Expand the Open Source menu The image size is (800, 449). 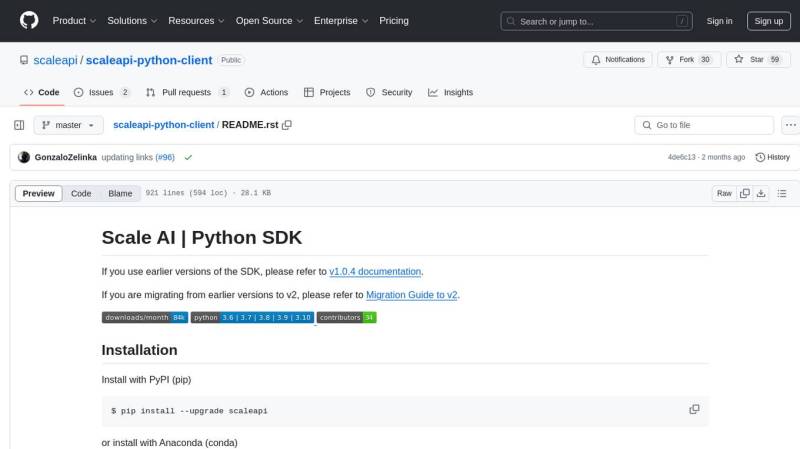tap(269, 21)
